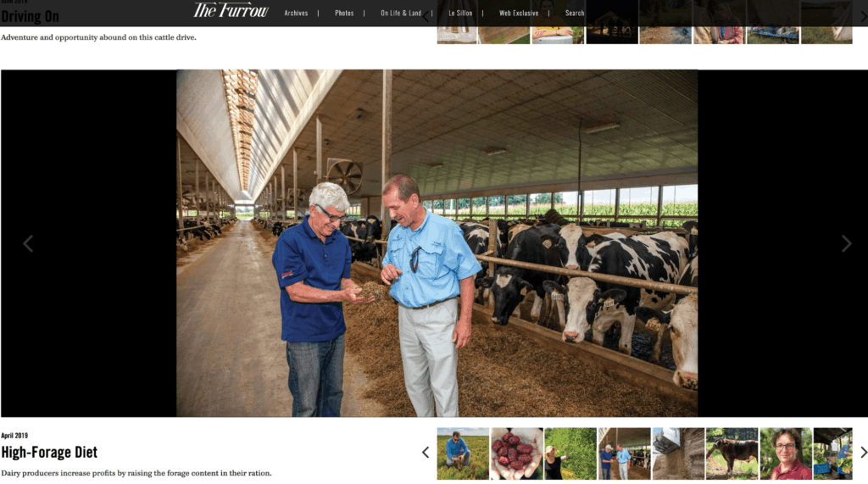The image size is (868, 484).
Task: Select thumbnail of two men in barn
Action: coord(625,453)
